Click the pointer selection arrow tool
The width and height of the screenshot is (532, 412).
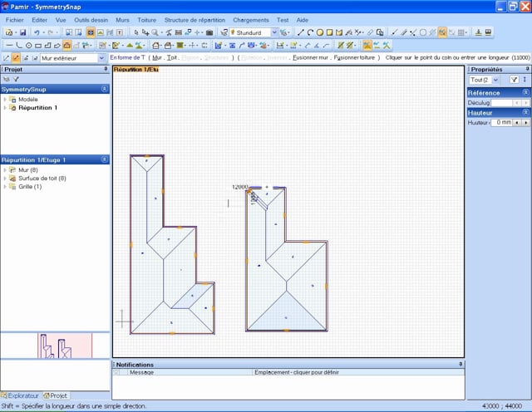coord(136,32)
